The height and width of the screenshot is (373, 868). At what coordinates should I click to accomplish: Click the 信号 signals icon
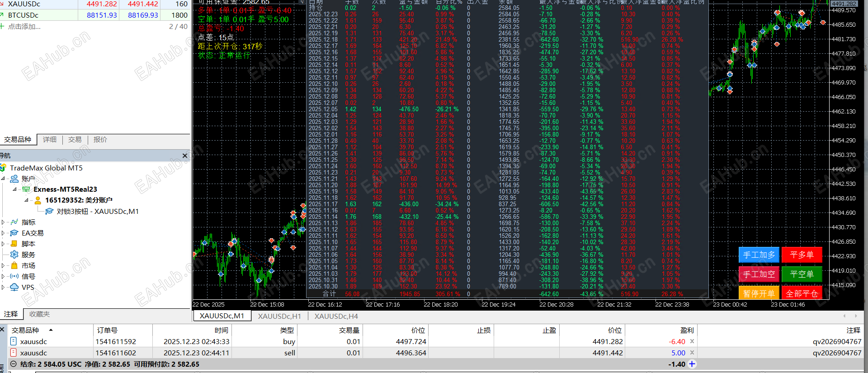(14, 276)
